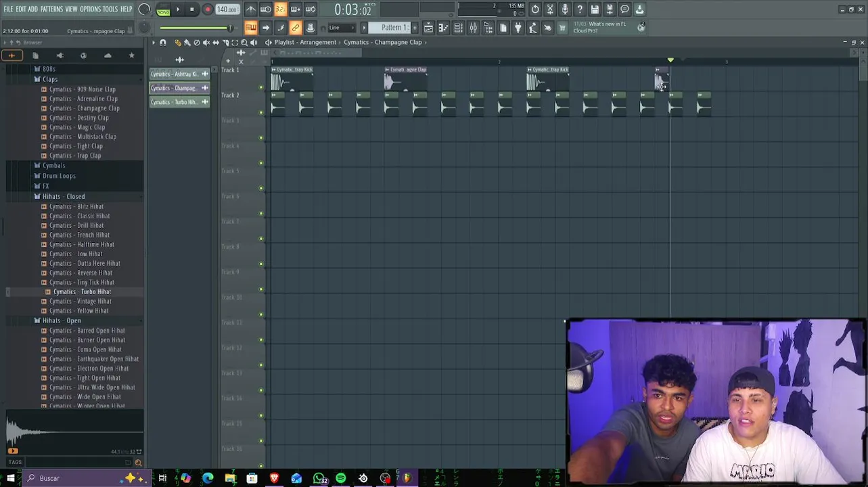This screenshot has width=868, height=487.
Task: Expand the FX folder in browser
Action: pyautogui.click(x=45, y=186)
